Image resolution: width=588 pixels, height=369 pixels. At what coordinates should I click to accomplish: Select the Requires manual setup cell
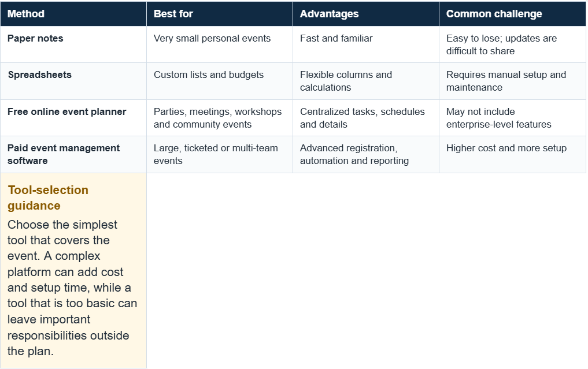click(x=512, y=81)
